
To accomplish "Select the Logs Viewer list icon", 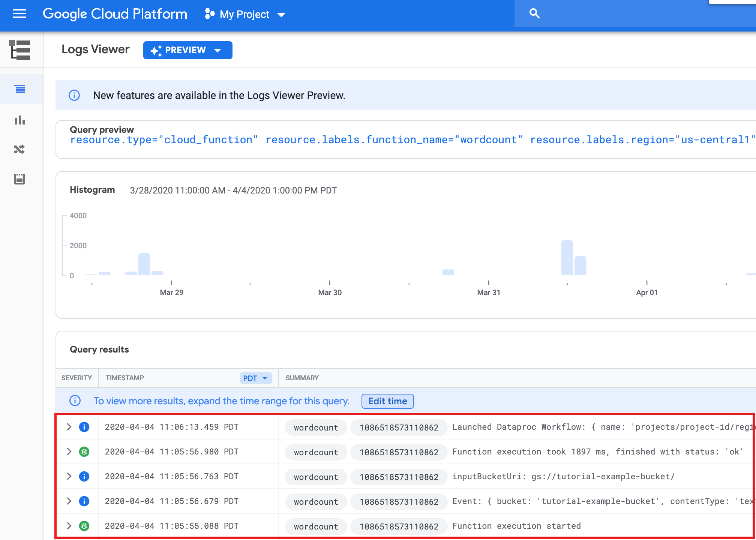I will 19,89.
